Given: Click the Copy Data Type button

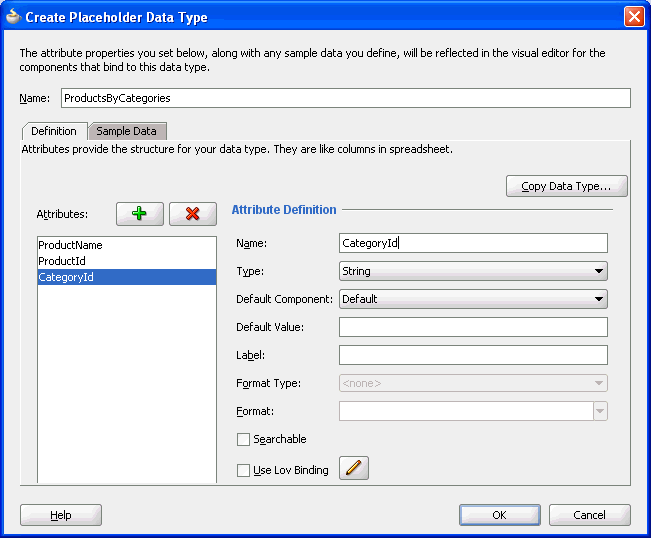Looking at the screenshot, I should point(567,186).
